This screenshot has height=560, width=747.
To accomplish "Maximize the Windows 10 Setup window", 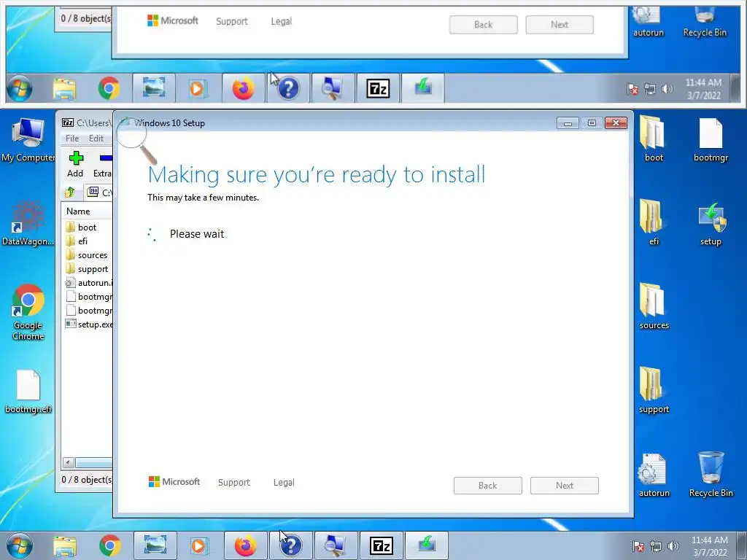I will (x=592, y=123).
